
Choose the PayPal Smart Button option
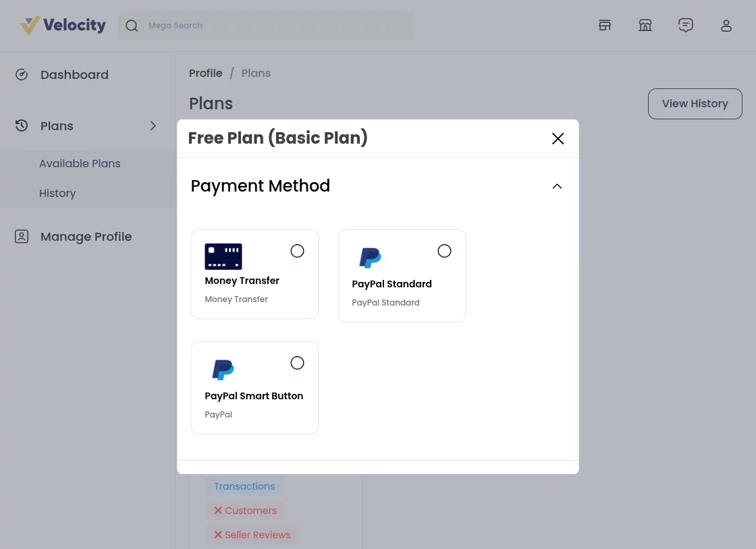[x=297, y=362]
